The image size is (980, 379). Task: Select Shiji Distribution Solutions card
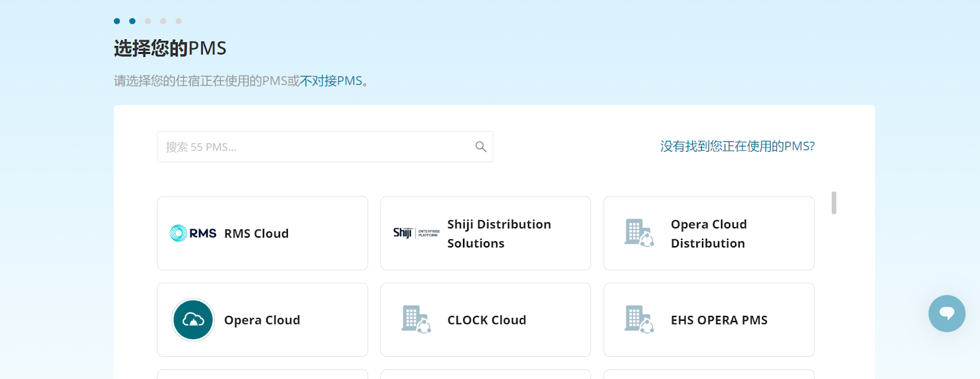486,233
